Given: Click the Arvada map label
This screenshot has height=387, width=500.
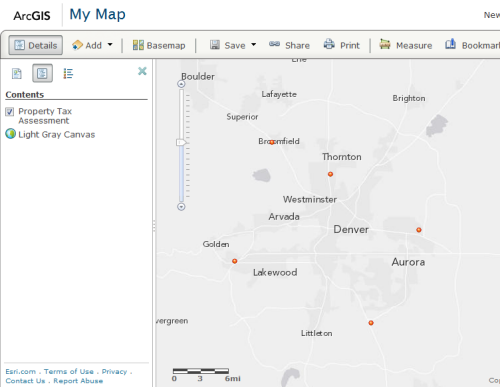Looking at the screenshot, I should coord(284,217).
